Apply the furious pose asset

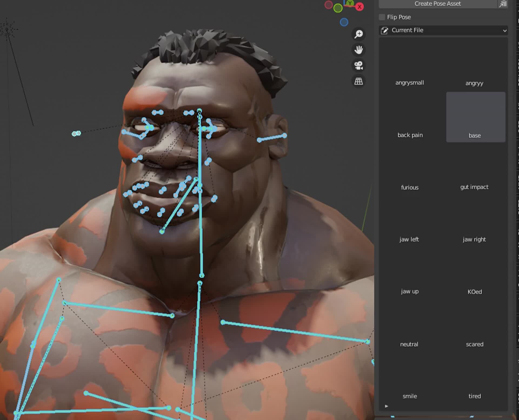[410, 187]
